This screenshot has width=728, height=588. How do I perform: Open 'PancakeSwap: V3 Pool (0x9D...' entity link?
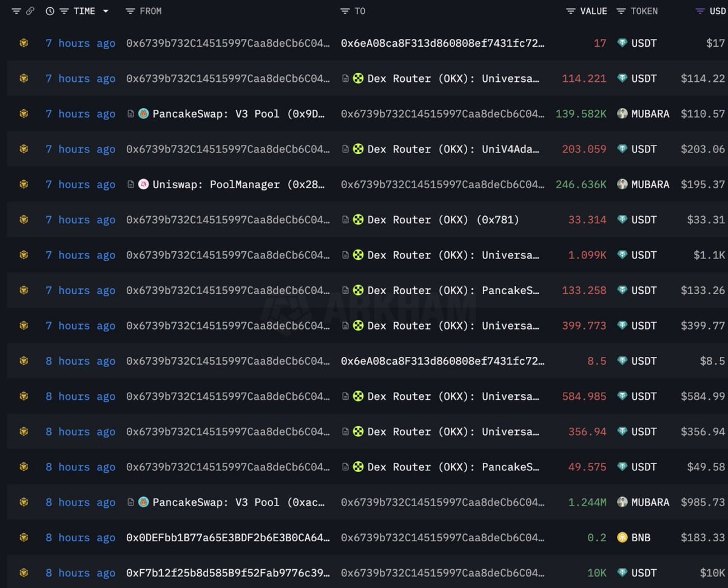[x=238, y=113]
